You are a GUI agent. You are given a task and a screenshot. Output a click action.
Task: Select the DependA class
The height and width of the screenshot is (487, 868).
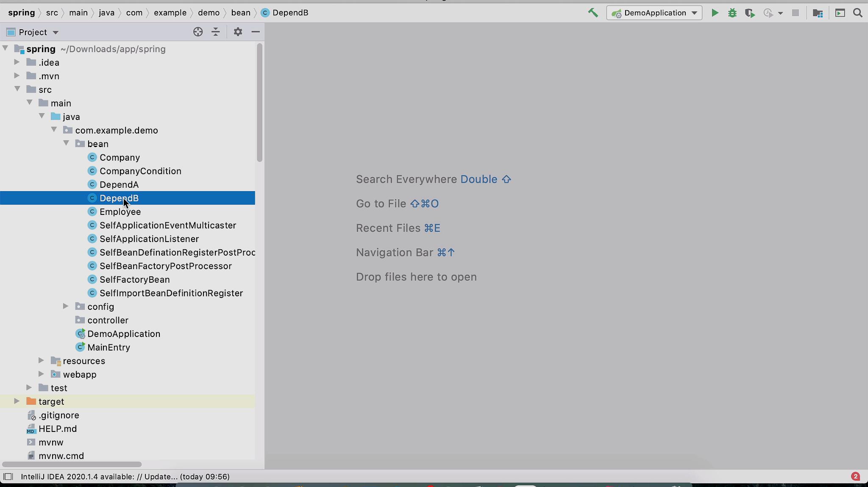coord(119,184)
